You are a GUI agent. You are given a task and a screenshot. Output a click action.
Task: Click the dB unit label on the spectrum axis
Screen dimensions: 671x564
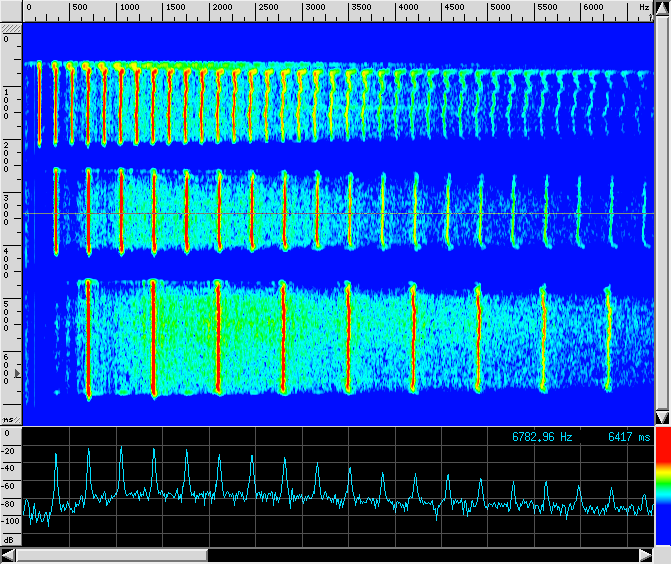[9, 539]
